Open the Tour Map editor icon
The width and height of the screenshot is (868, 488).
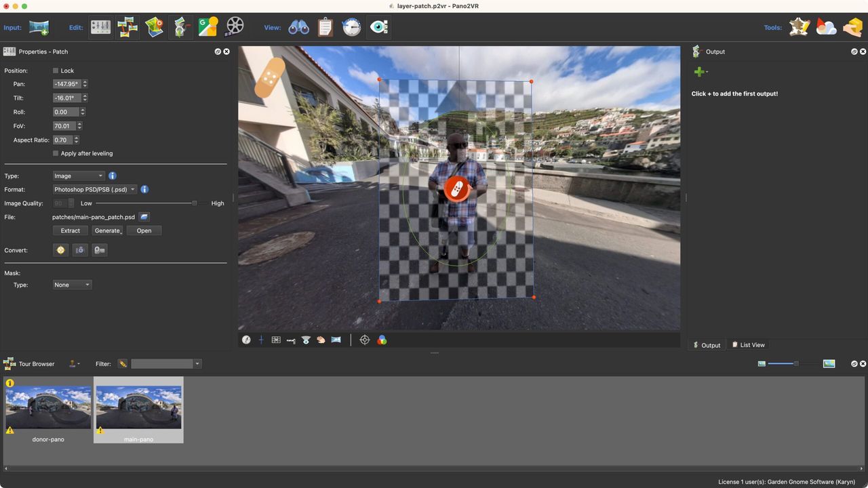(x=154, y=28)
